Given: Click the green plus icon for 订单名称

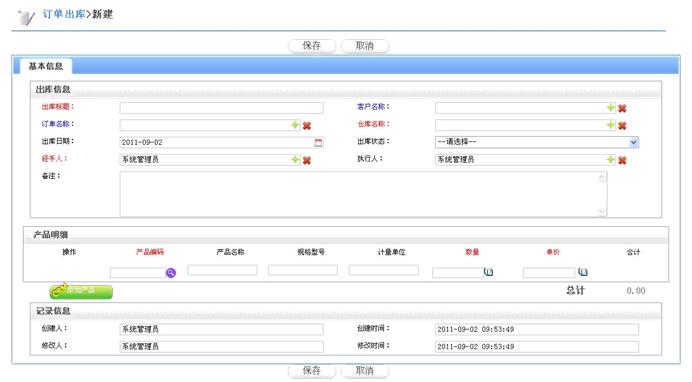Looking at the screenshot, I should (x=295, y=125).
